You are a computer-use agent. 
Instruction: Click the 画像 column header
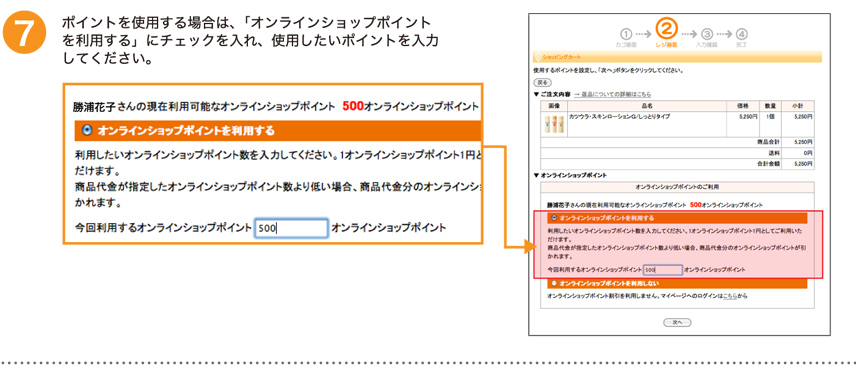(x=554, y=105)
